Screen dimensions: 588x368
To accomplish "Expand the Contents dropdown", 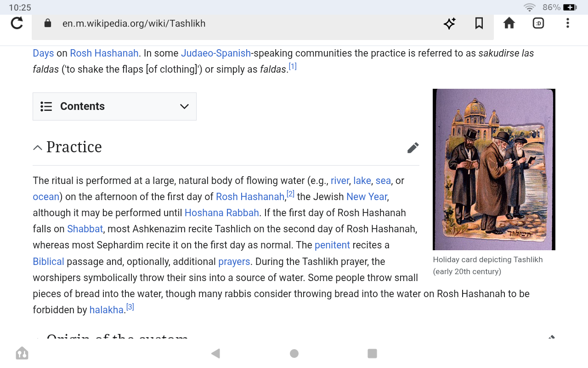I will [114, 107].
